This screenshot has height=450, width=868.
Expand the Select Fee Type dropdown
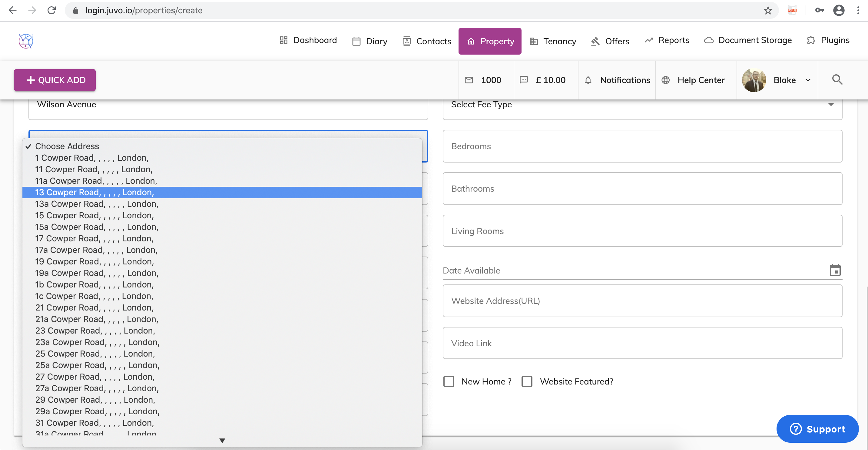831,105
